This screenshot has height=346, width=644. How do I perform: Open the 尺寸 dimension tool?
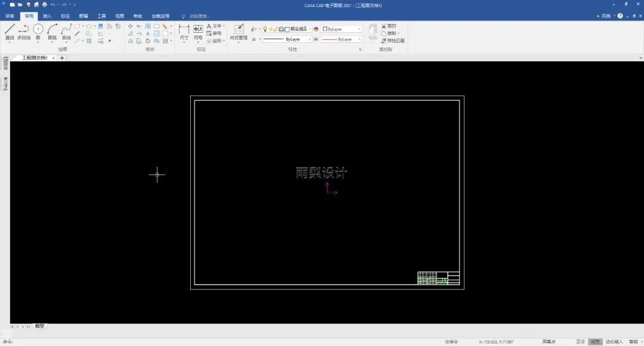tap(184, 32)
